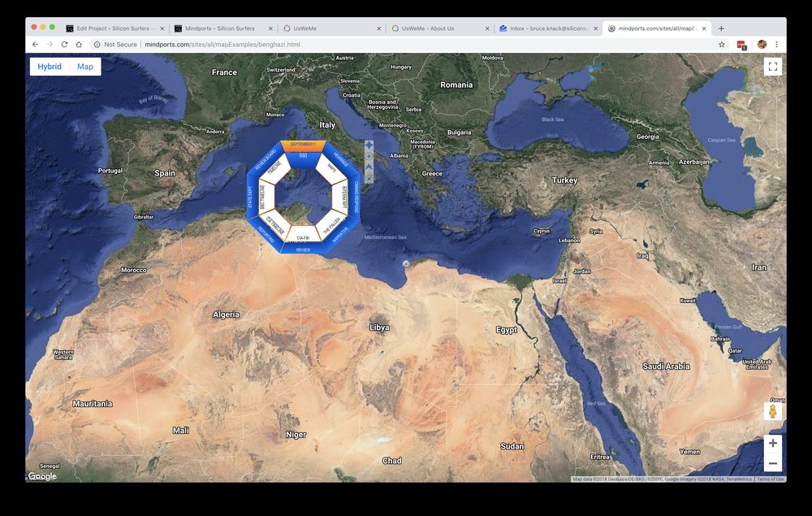Viewport: 812px width, 516px height.
Task: Select the REVIEW BOARD outer segment
Action: [266, 159]
